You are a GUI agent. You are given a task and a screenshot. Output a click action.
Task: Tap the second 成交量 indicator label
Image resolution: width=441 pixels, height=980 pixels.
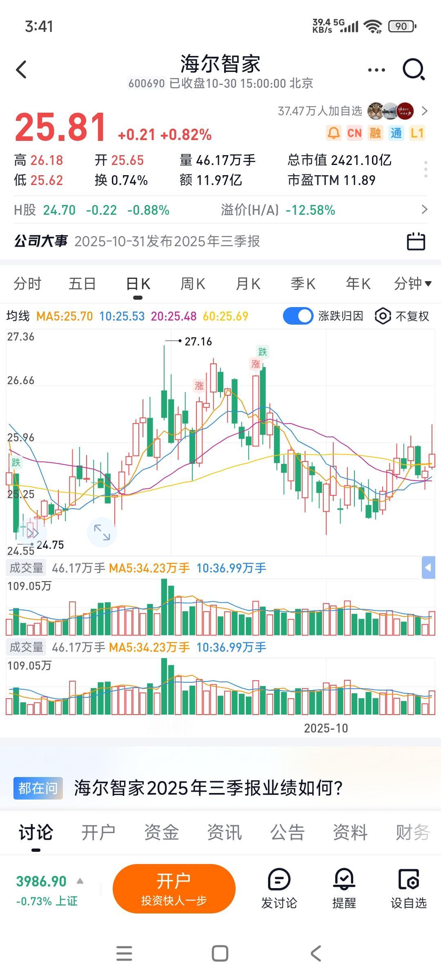pyautogui.click(x=27, y=647)
